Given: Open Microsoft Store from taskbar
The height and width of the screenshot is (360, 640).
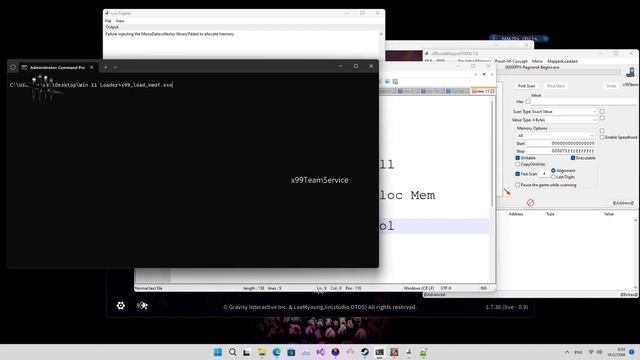Looking at the screenshot, I should [291, 352].
